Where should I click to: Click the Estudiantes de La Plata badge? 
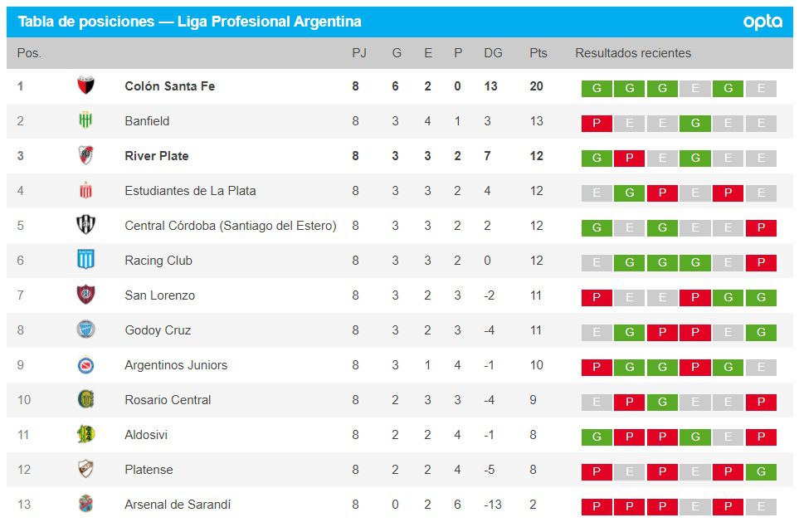(x=85, y=190)
